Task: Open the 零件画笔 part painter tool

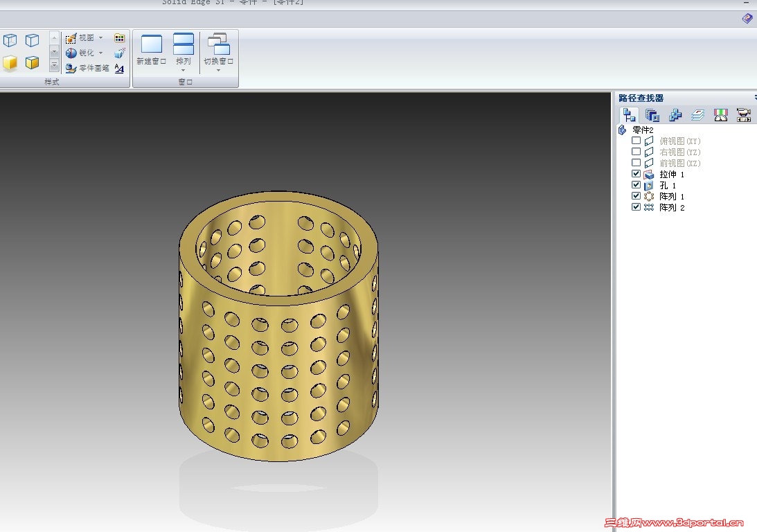Action: click(71, 69)
